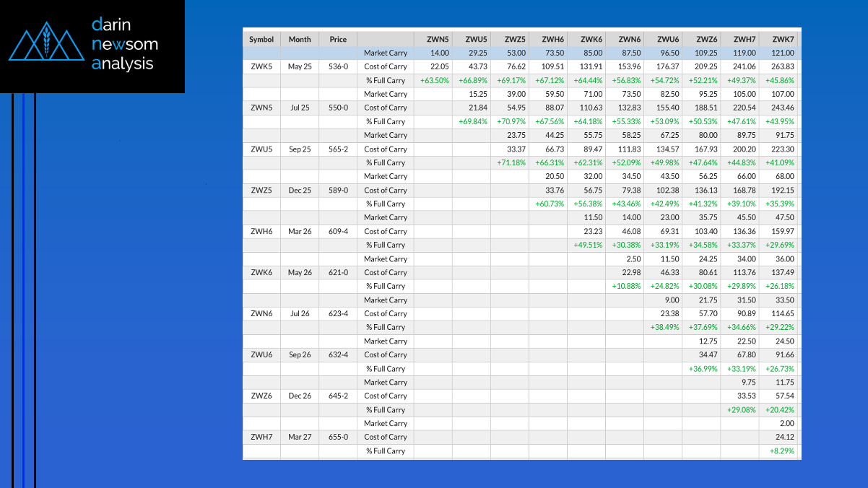This screenshot has height=488, width=868.
Task: Click the ZWH6 column header
Action: coord(552,39)
